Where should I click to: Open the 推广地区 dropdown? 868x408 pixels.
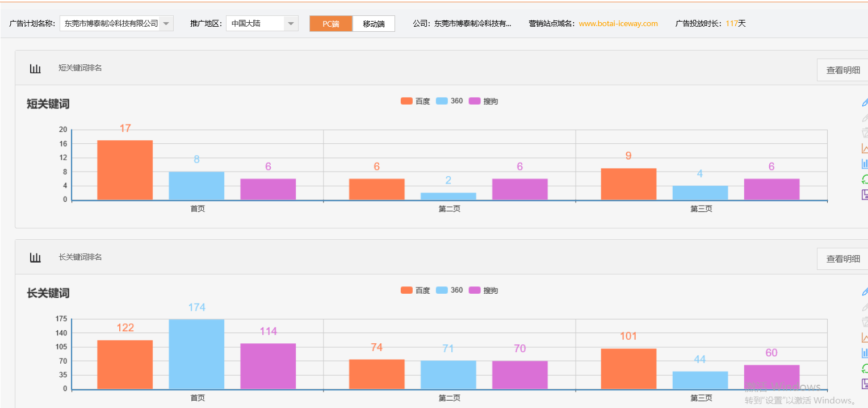pyautogui.click(x=291, y=23)
